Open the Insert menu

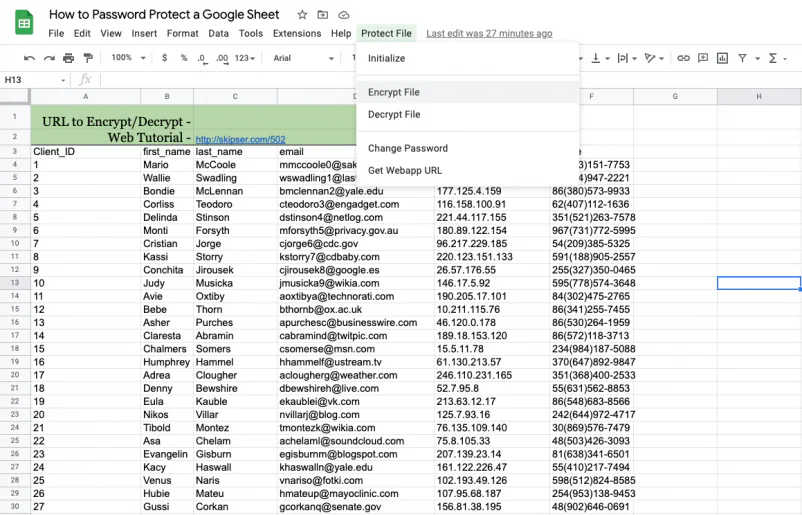[144, 33]
